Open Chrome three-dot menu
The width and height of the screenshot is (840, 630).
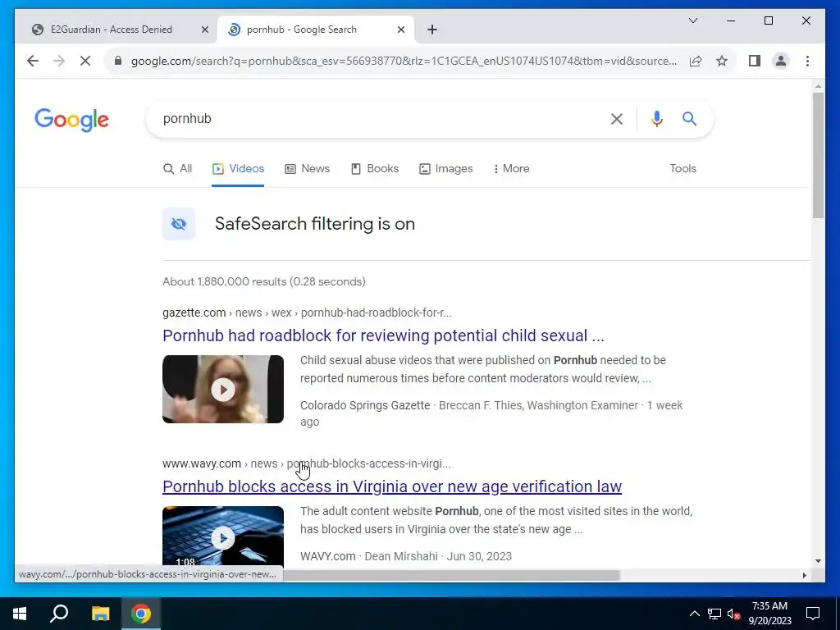(x=807, y=61)
